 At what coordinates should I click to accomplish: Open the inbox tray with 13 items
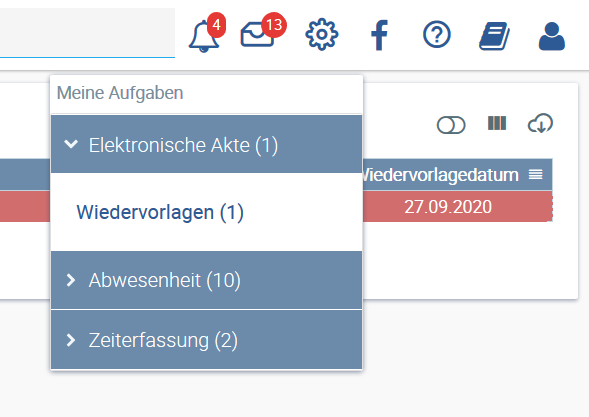[x=258, y=35]
